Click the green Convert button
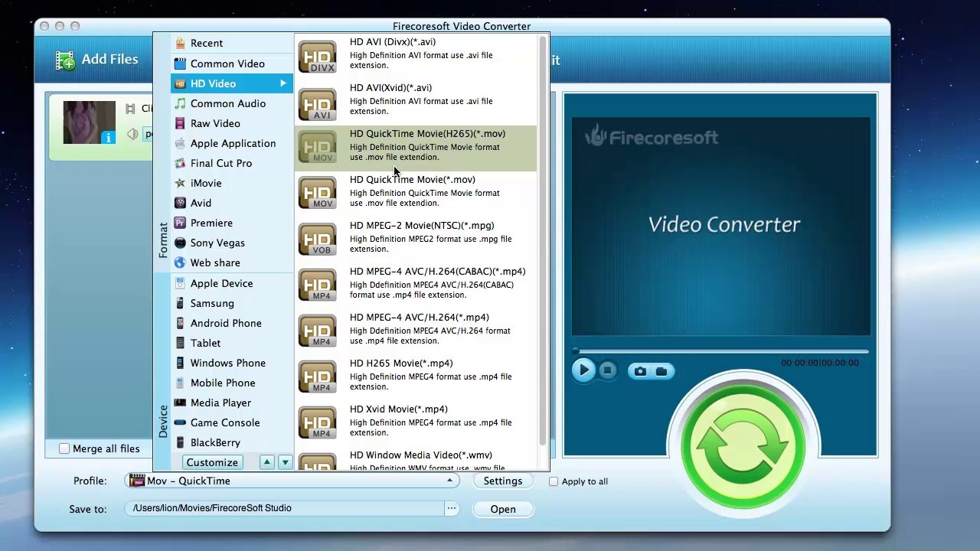The height and width of the screenshot is (551, 980). (x=743, y=448)
